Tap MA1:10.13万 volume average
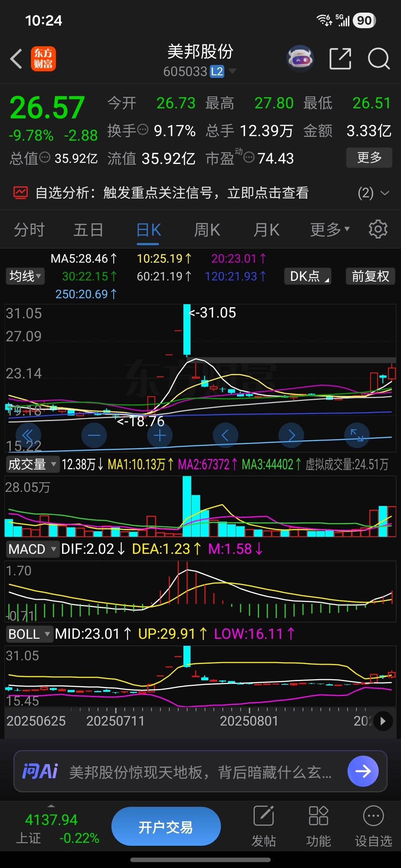 [x=141, y=464]
